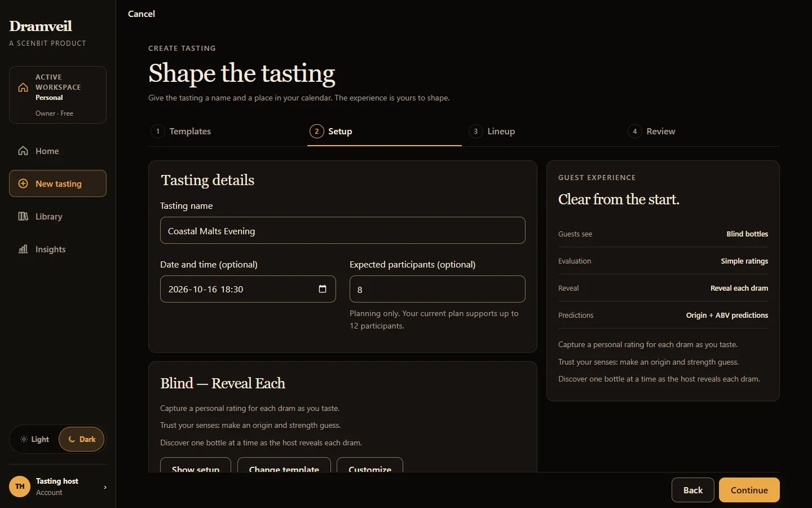
Task: Click the New tasting plus icon
Action: point(23,183)
